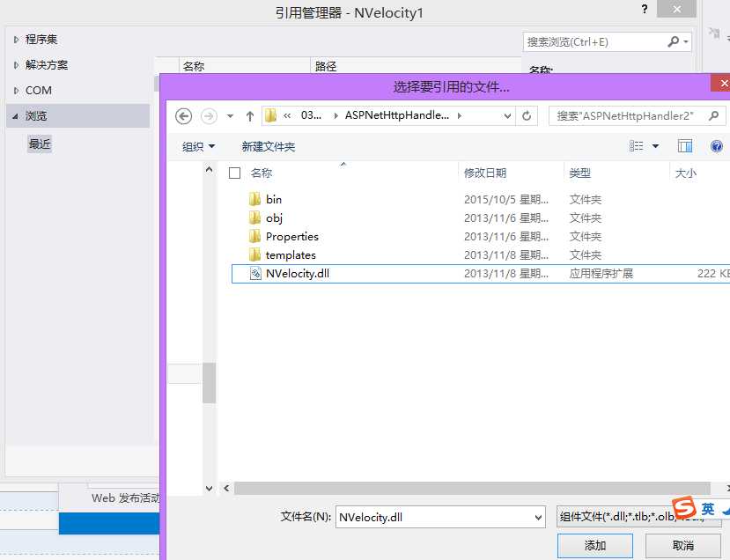Click 新建文件夹 button
Image resolution: width=730 pixels, height=560 pixels.
(x=269, y=147)
